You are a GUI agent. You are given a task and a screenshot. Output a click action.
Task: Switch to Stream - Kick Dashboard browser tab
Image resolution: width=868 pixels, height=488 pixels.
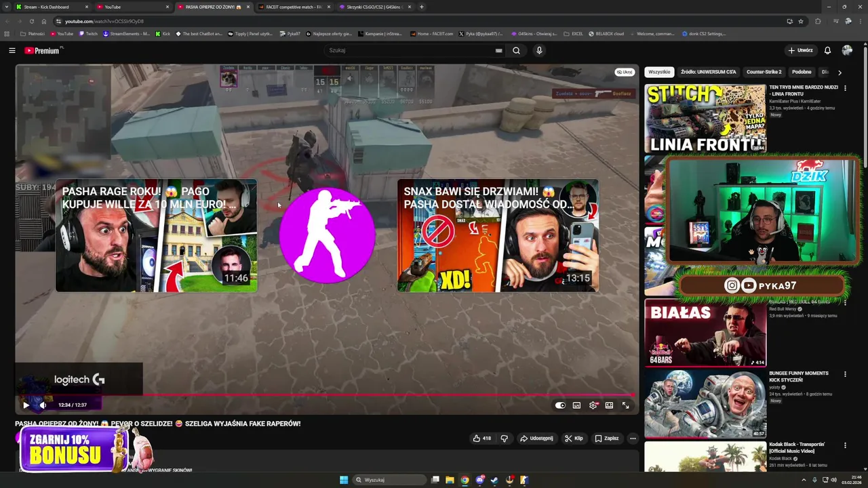tap(52, 7)
